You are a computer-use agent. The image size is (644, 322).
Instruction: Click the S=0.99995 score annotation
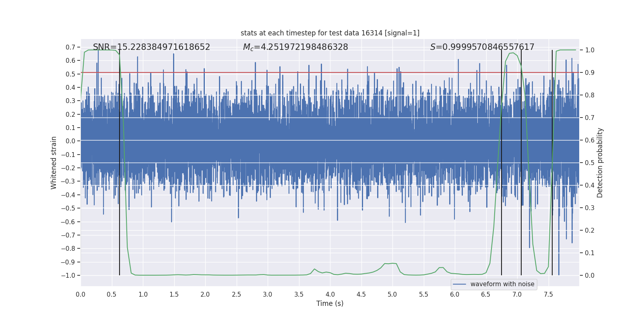click(x=482, y=47)
